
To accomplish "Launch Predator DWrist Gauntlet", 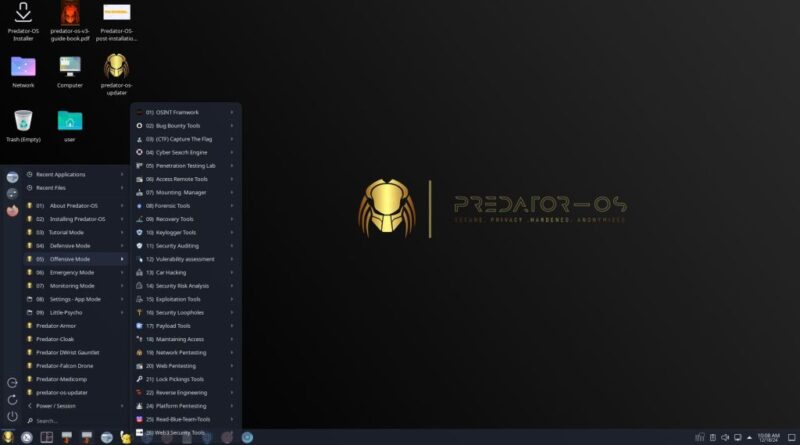I will point(76,353).
